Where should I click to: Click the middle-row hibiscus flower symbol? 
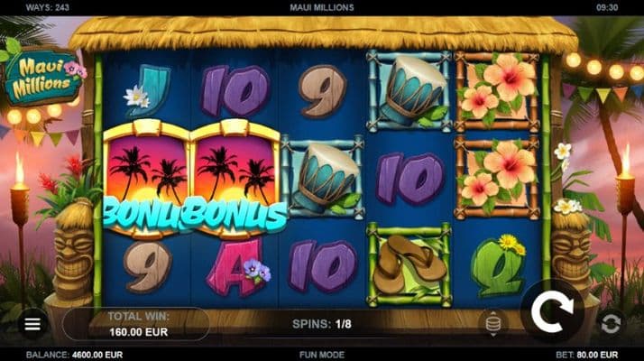pos(497,178)
